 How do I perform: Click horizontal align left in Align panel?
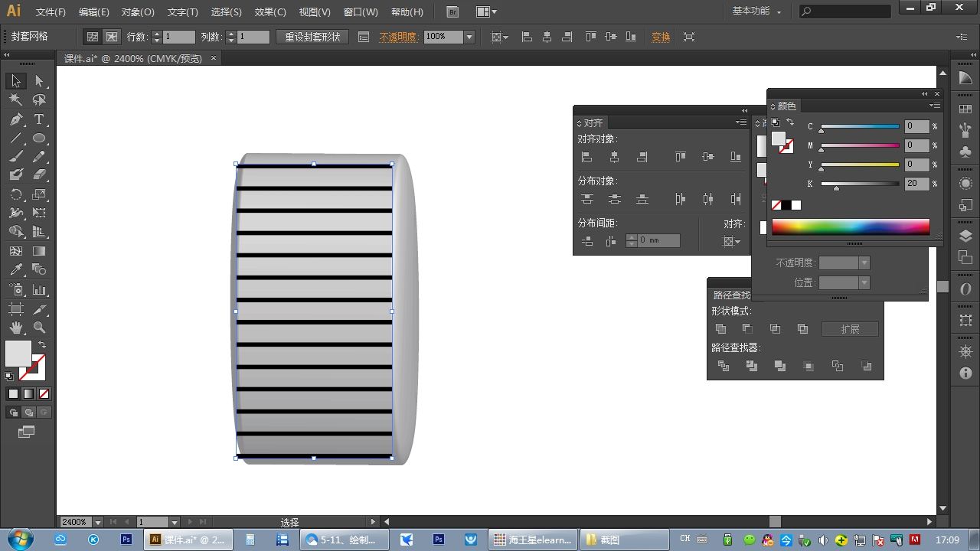pyautogui.click(x=587, y=157)
